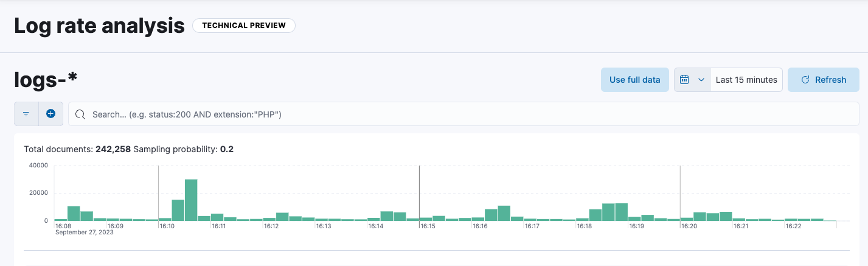Open the filter options menu icon
This screenshot has height=266, width=868.
coord(26,114)
